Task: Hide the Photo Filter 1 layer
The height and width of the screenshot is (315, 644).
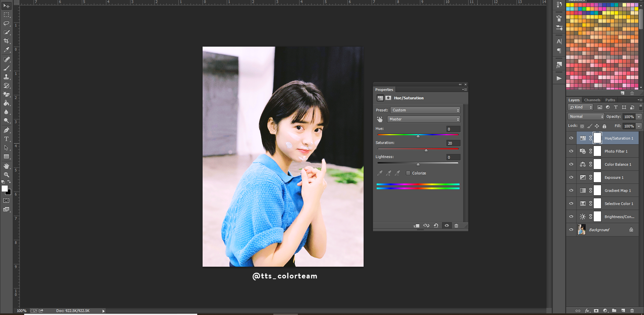Action: (x=571, y=151)
